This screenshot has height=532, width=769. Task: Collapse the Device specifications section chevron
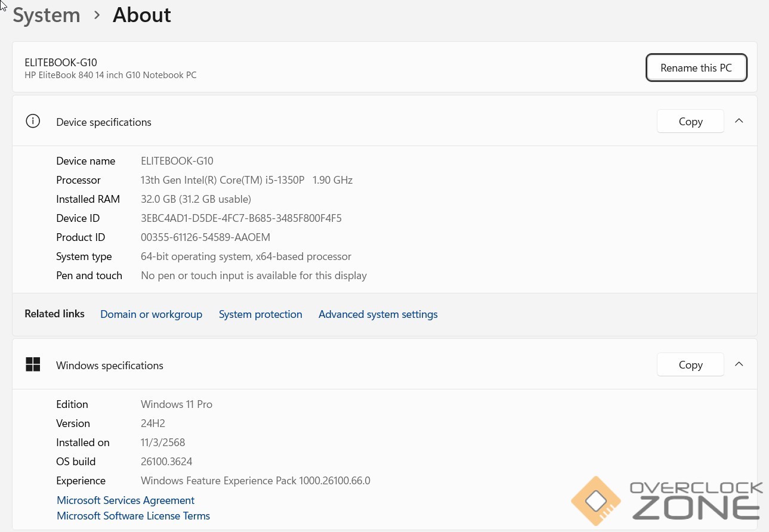[x=739, y=121]
